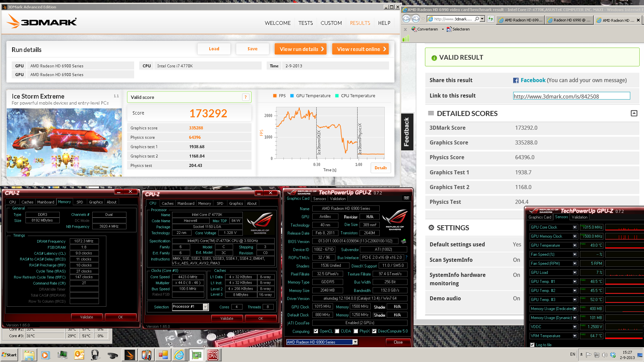Click the GPU-Z graphics card taskbar icon
The height and width of the screenshot is (362, 644).
point(196,355)
